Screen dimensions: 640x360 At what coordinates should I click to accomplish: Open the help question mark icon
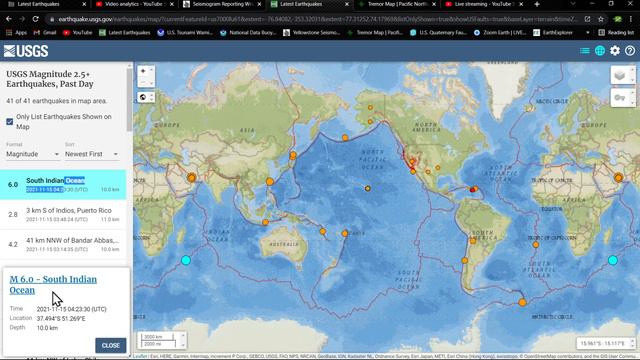tap(630, 51)
